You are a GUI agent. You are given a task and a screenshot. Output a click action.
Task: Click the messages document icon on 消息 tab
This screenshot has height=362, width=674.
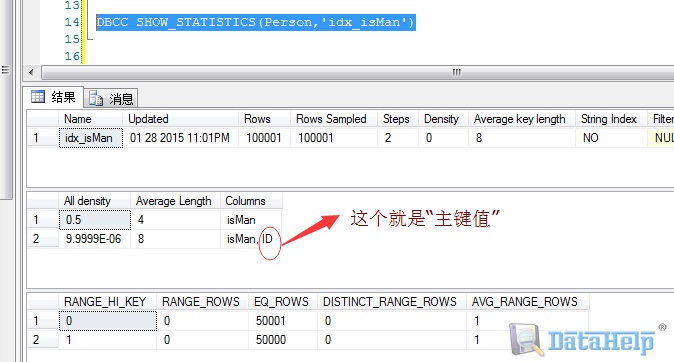coord(96,98)
